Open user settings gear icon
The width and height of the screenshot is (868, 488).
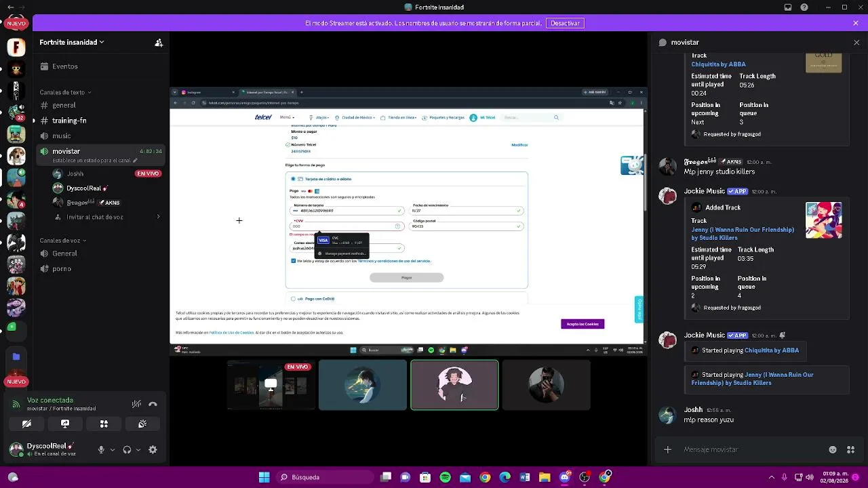[153, 449]
